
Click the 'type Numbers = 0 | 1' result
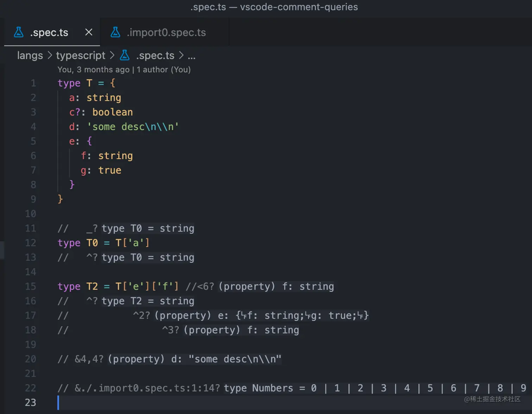point(375,388)
